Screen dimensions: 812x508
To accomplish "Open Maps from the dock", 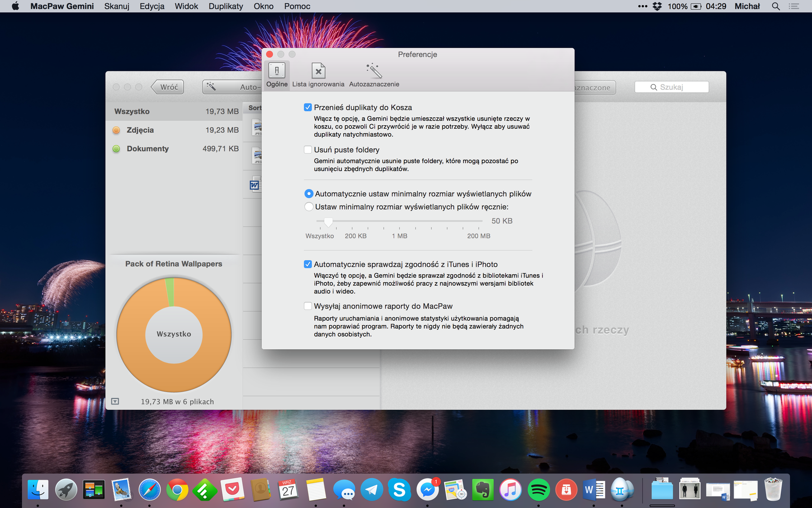I will [455, 490].
